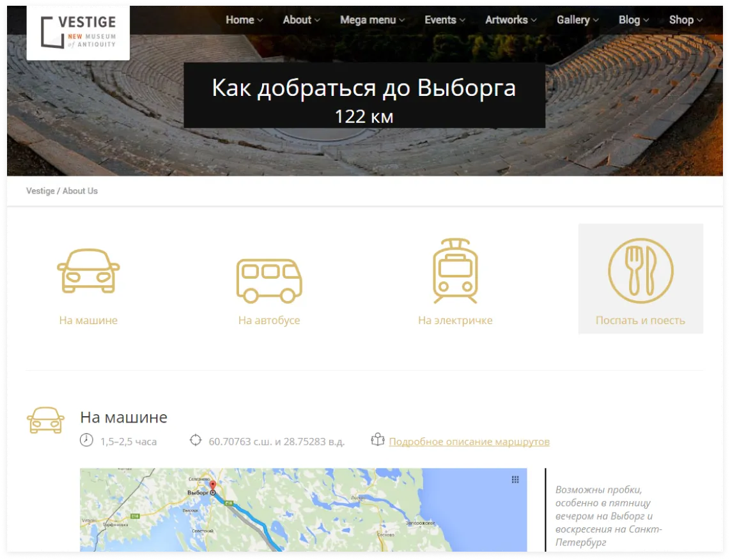Viewport: 730px width, 560px height.
Task: Click the clock icon next to 1,5–2,5 часа
Action: [86, 440]
